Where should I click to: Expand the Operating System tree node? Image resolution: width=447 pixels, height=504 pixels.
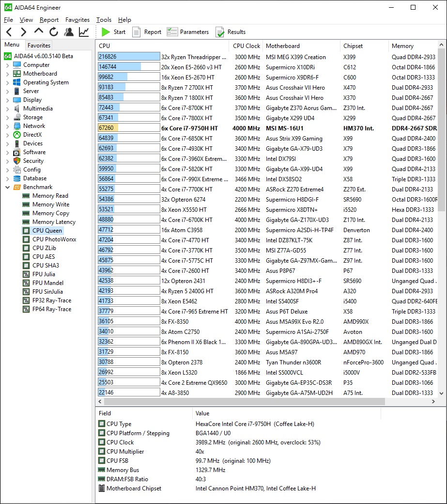[7, 82]
